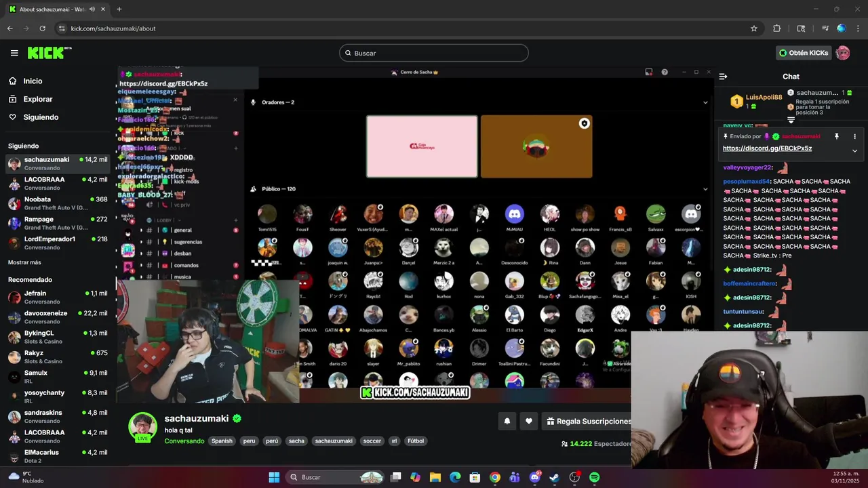
Task: Open recommended channel Rakyz
Action: tap(58, 357)
